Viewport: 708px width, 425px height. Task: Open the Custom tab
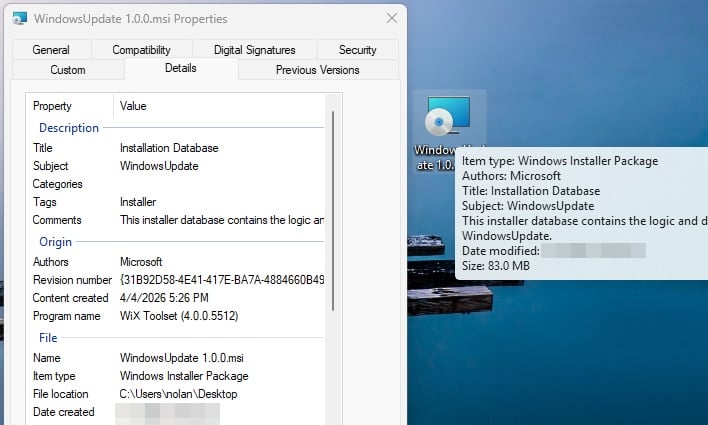[68, 70]
